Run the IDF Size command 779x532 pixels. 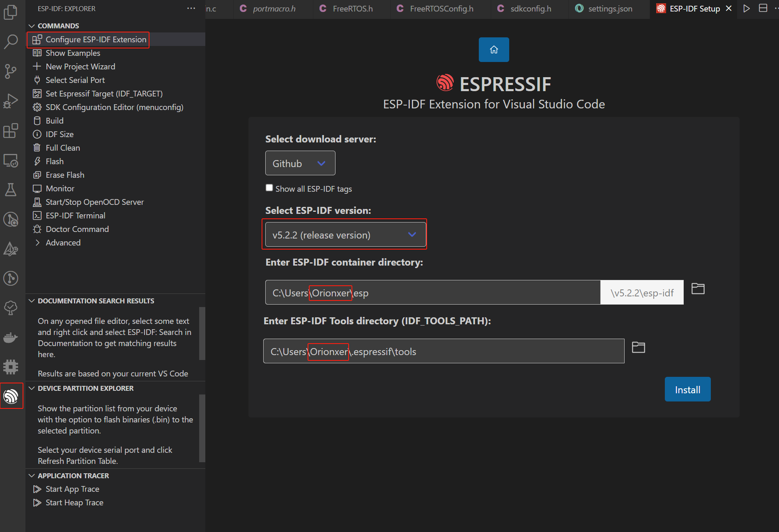coord(115,134)
